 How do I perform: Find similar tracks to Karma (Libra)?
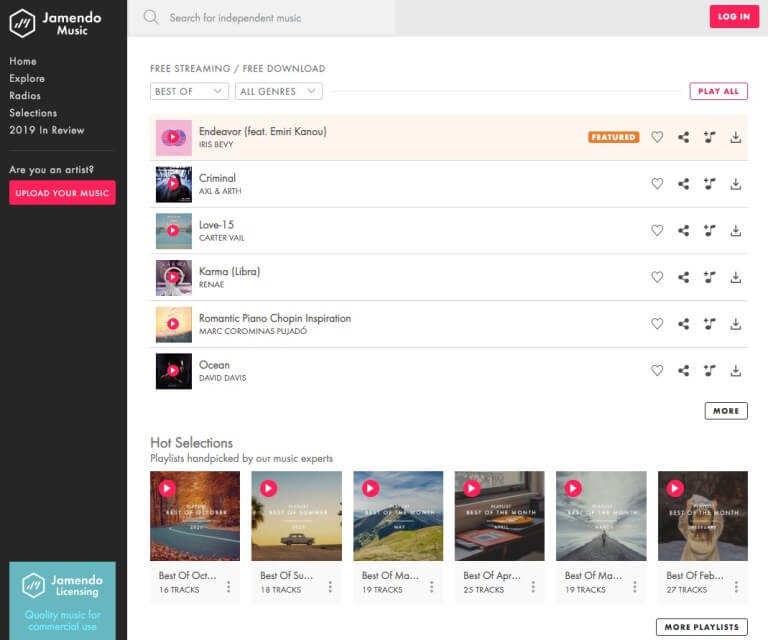pyautogui.click(x=709, y=277)
